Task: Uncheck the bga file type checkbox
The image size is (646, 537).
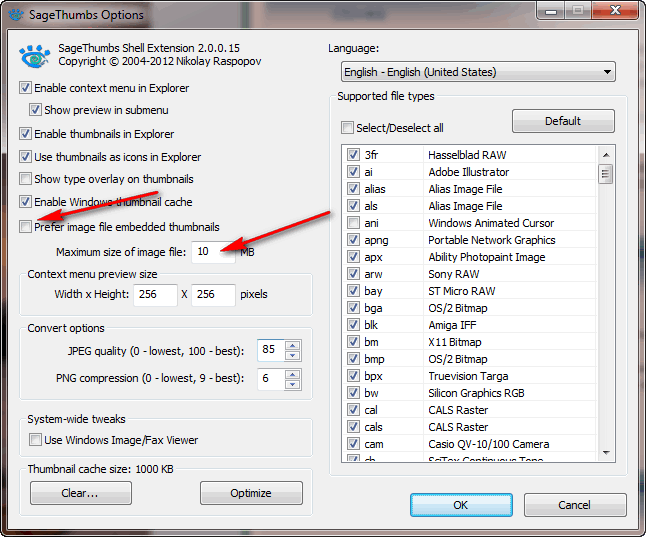Action: (x=353, y=308)
